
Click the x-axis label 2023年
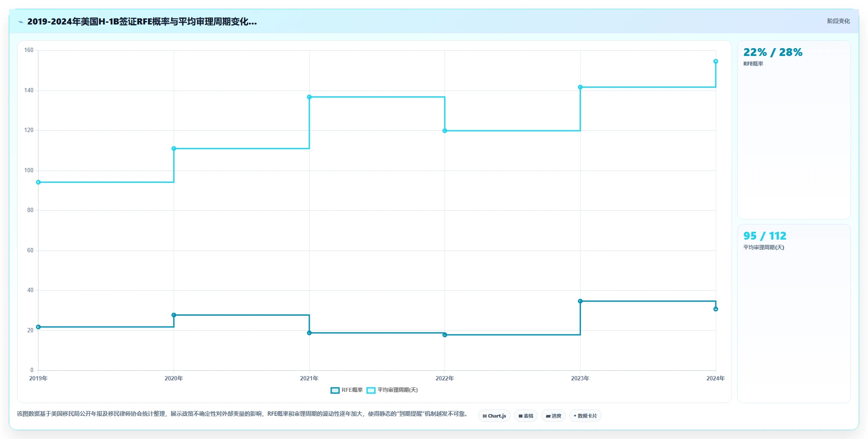tap(580, 378)
